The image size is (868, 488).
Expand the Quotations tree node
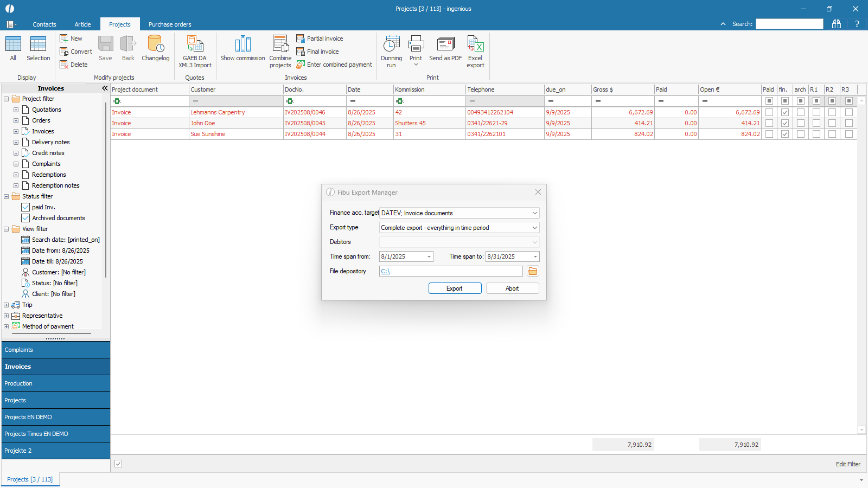coord(16,110)
